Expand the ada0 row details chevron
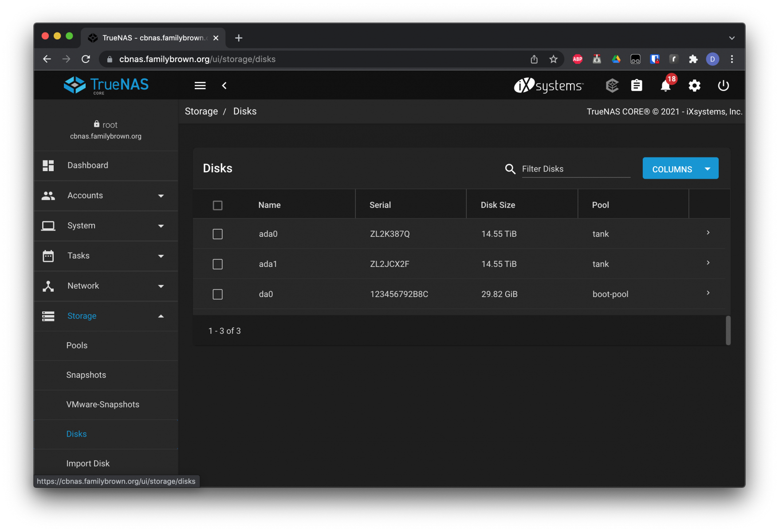Screen dimensions: 779x532 click(708, 233)
